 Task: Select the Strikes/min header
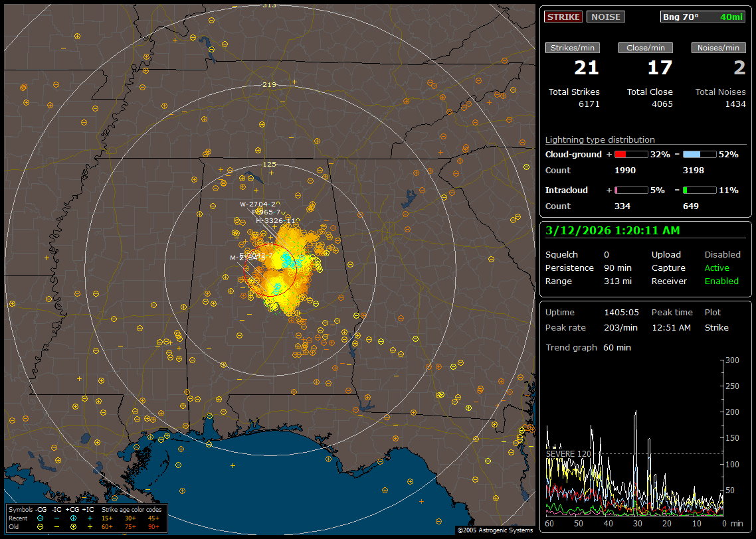tap(573, 48)
